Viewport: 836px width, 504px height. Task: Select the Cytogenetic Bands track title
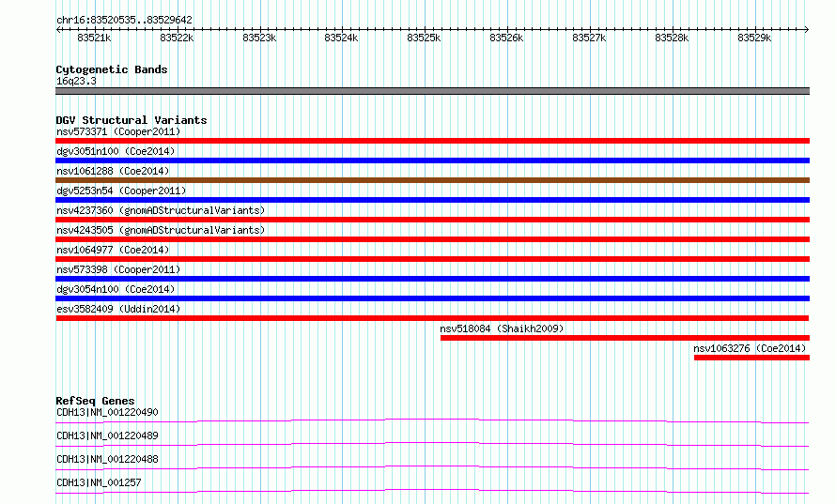coord(112,69)
